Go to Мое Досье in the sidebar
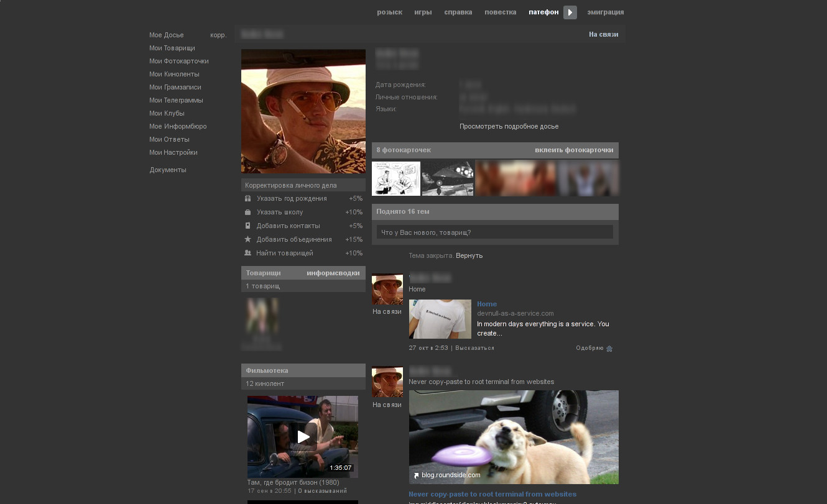Image resolution: width=827 pixels, height=504 pixels. [167, 35]
